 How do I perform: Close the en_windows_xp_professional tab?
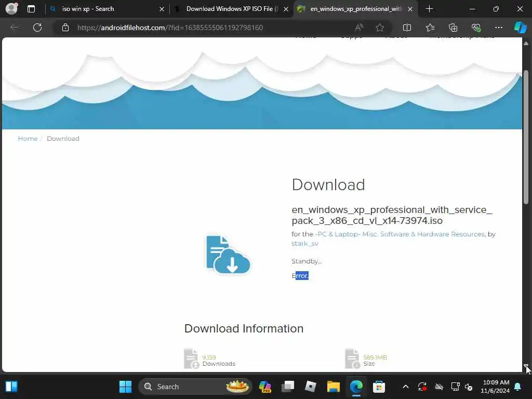(410, 9)
